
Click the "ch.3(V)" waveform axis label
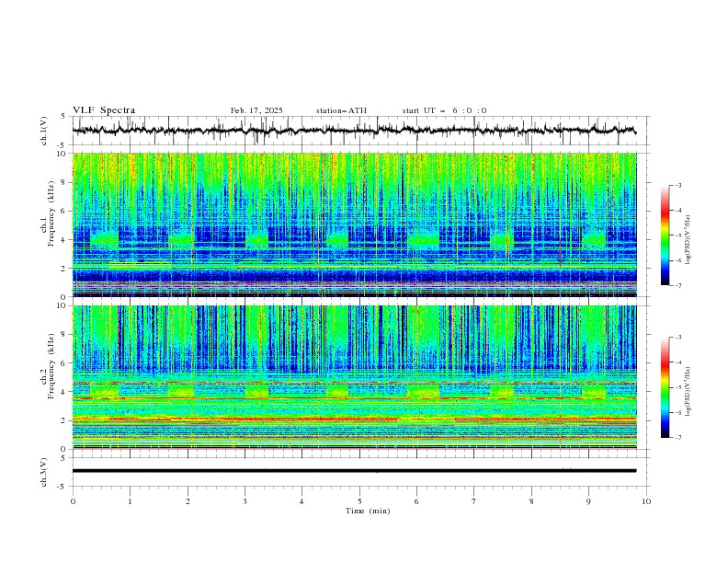point(44,472)
